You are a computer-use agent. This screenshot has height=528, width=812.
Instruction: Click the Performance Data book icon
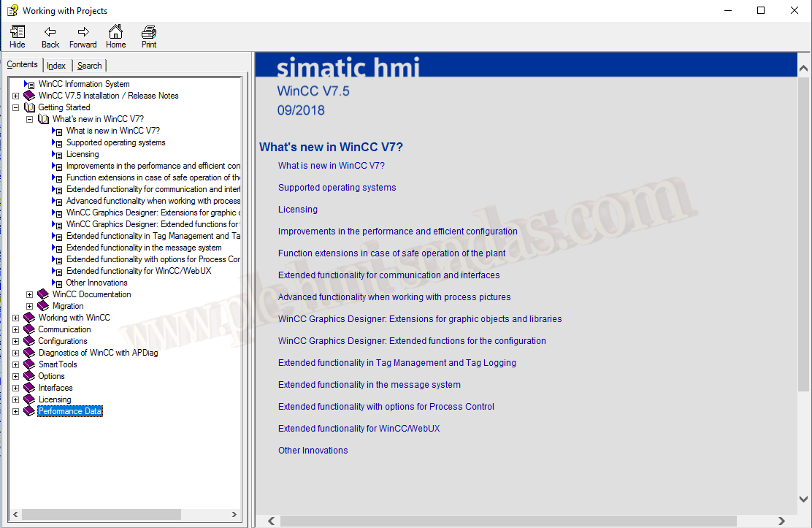tap(29, 411)
